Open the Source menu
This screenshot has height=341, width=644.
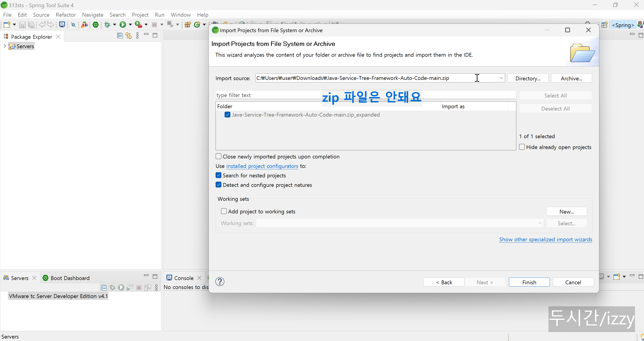click(x=41, y=15)
